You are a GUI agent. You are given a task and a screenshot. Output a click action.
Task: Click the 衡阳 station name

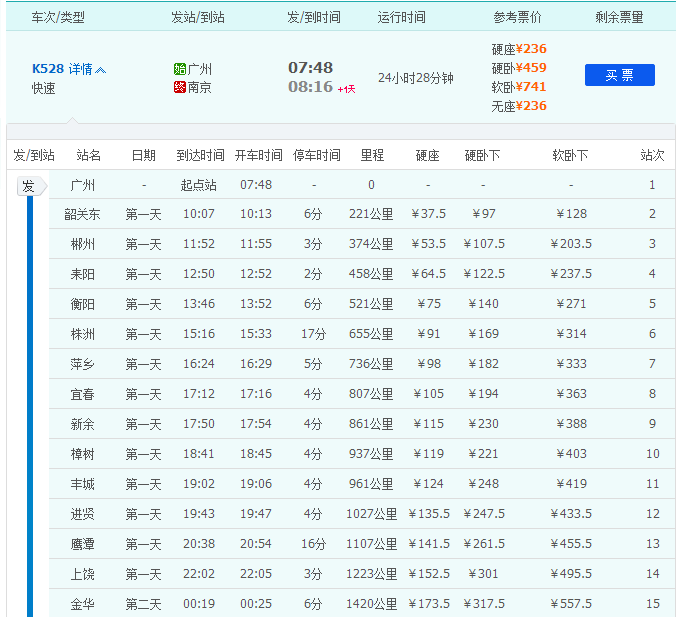click(x=82, y=304)
